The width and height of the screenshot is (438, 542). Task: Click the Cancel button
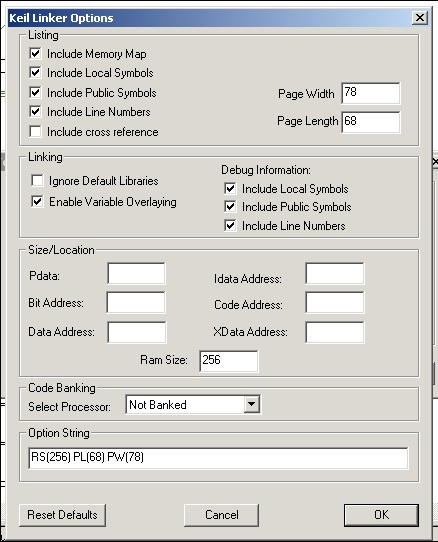coord(222,515)
